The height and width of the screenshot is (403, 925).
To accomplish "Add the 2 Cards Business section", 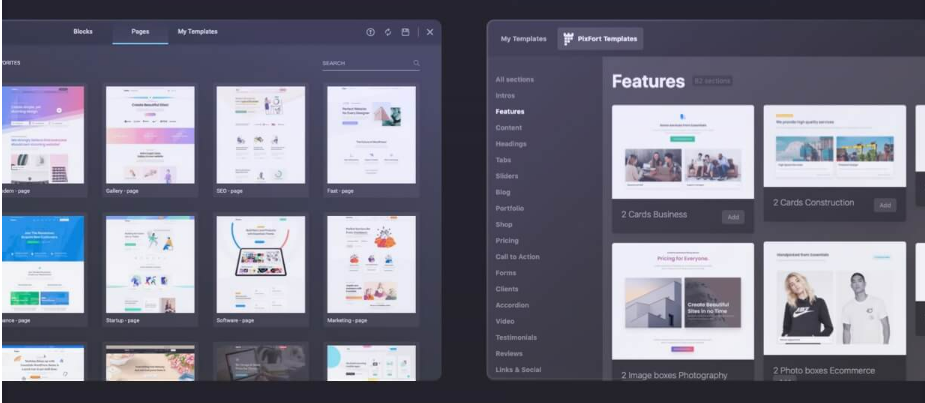I will coord(733,217).
